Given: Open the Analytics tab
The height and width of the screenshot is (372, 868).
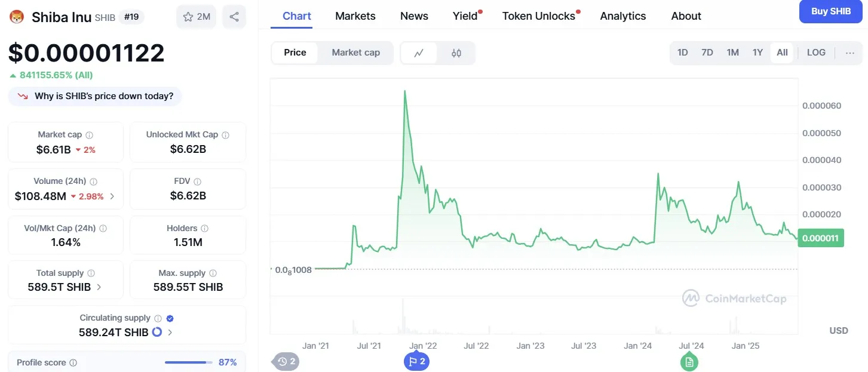Looking at the screenshot, I should [x=623, y=16].
